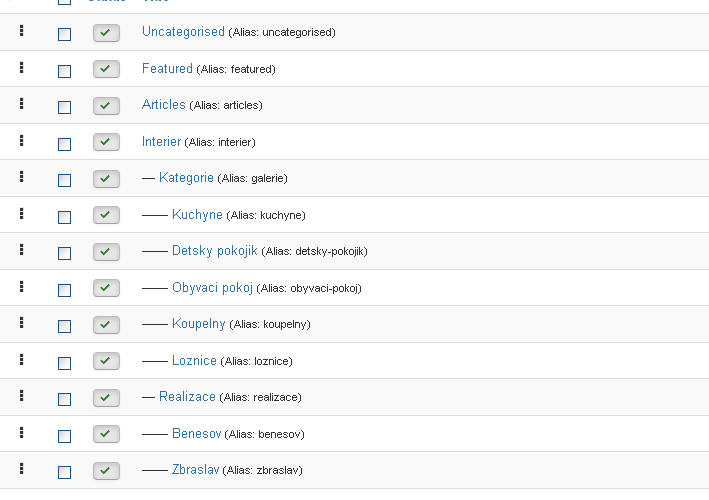Screen dimensions: 709x500
Task: Click drag handle dots for Interier row
Action: 21,141
